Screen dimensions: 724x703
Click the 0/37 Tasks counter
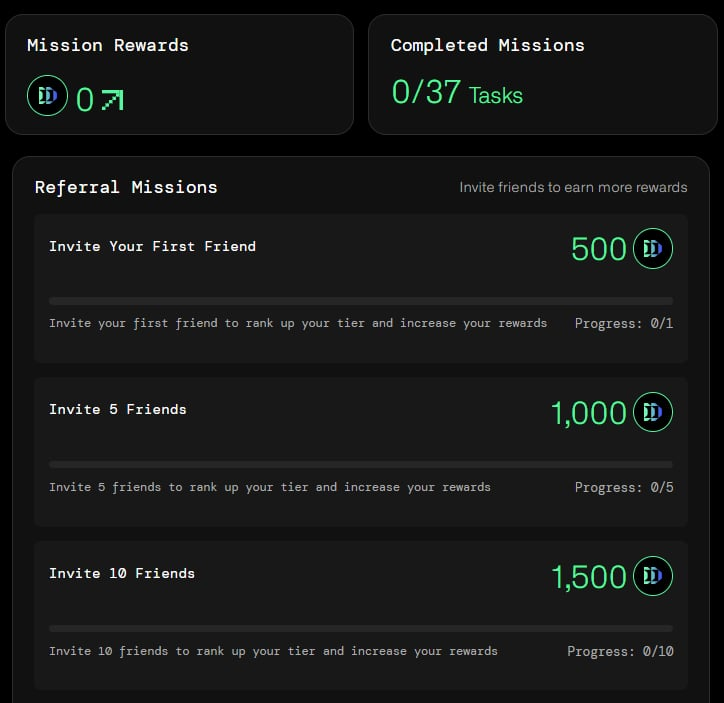pyautogui.click(x=457, y=92)
